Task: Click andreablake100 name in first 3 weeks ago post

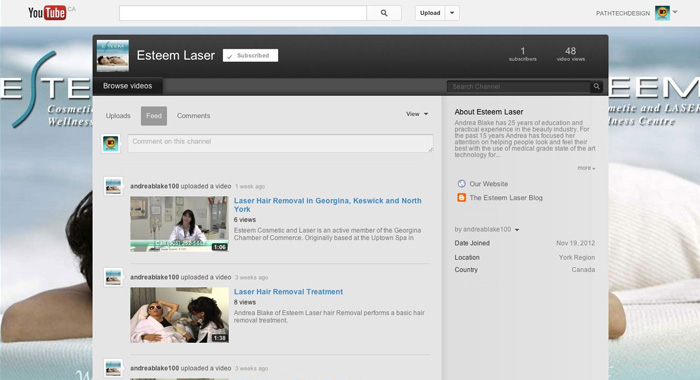Action: click(x=154, y=277)
